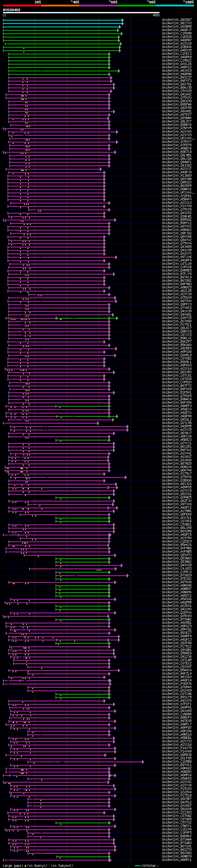The width and height of the screenshot is (197, 868).
Task: Click the cyan alignment bar for UniRef100_Q8S567
Action: 63,20
